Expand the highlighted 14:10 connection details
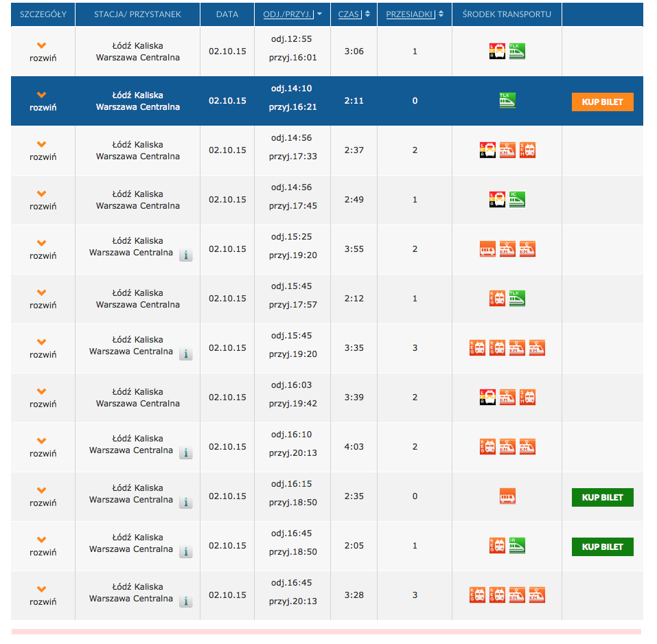 [43, 101]
